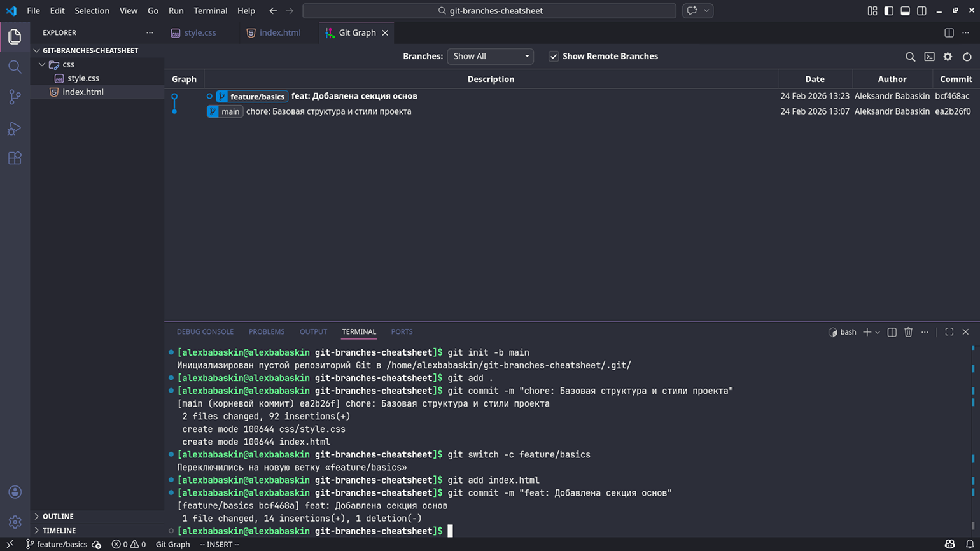Click the Git Graph find commit icon
Screen dimensions: 980x551
(x=910, y=57)
